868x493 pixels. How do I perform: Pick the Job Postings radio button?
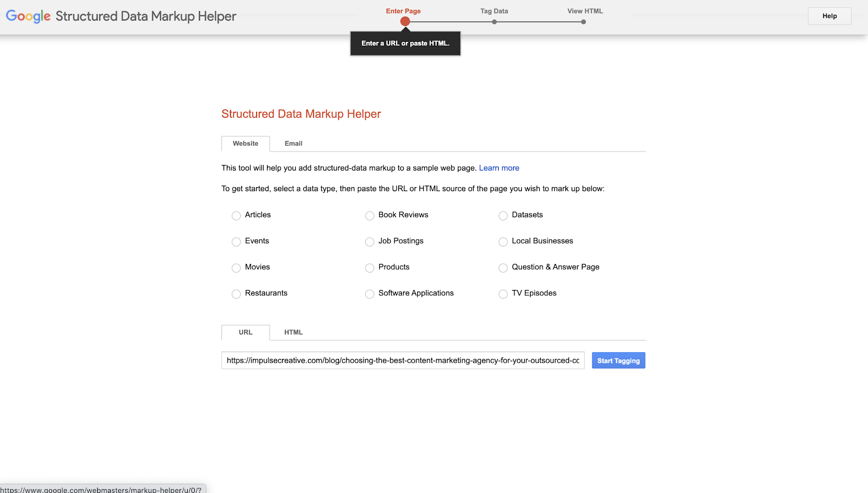[x=369, y=242]
